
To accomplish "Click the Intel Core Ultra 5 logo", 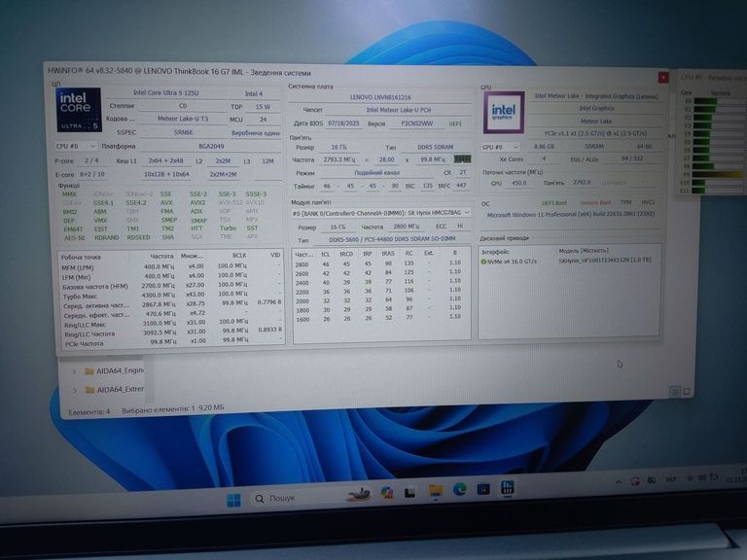I will [79, 110].
